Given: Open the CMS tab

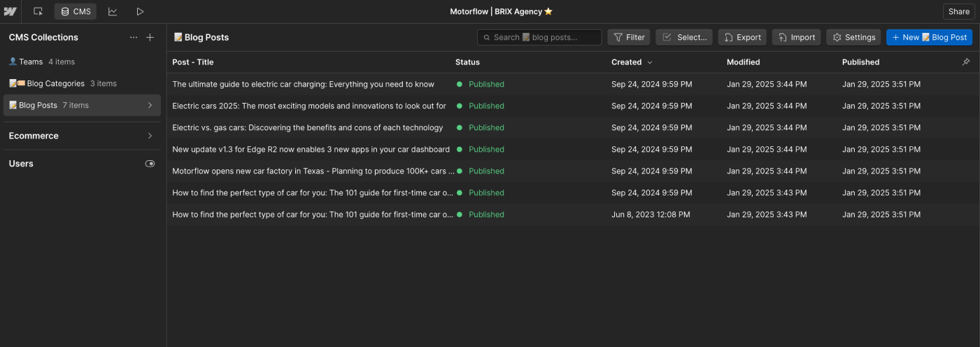Looking at the screenshot, I should pyautogui.click(x=76, y=11).
